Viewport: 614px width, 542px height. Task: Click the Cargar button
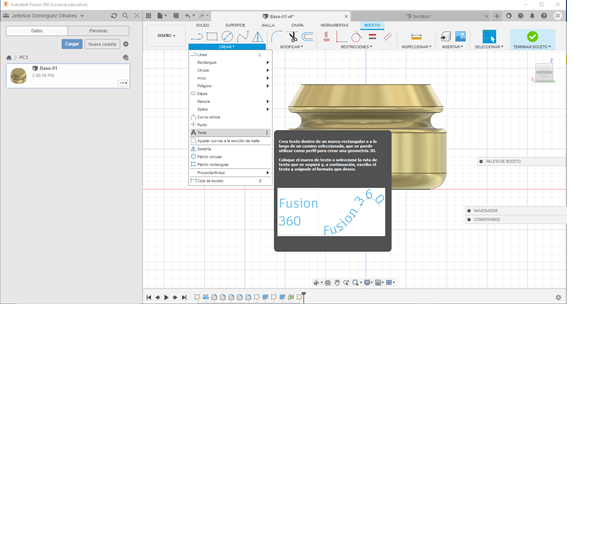[x=72, y=44]
